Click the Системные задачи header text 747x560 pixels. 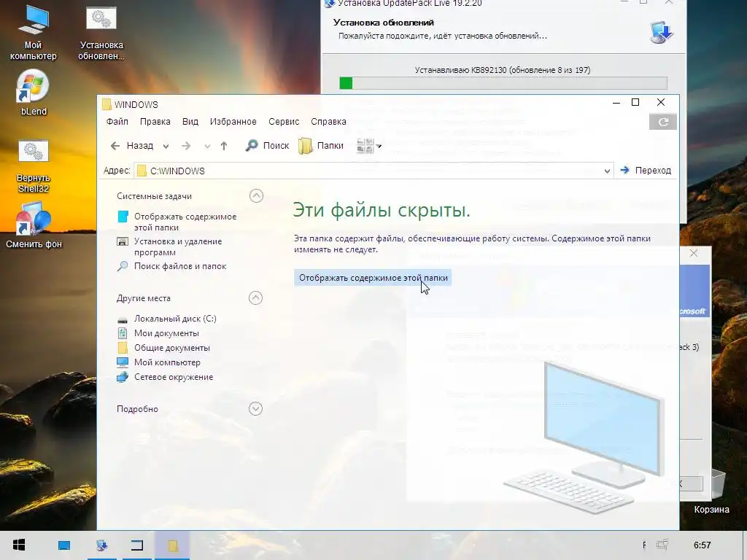(x=154, y=195)
